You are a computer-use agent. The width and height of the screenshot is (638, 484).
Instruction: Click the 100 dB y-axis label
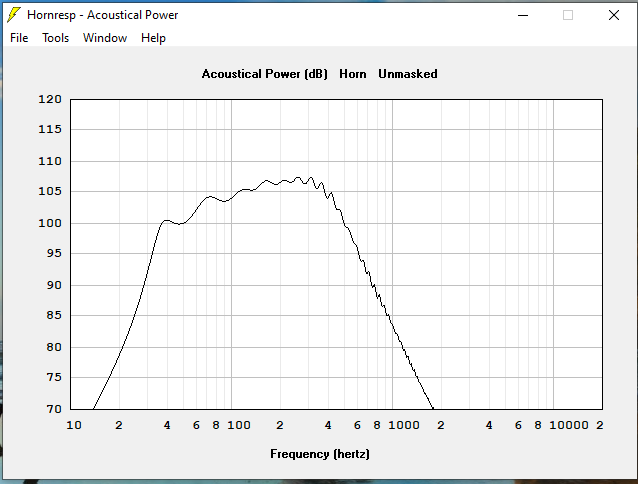click(x=50, y=223)
